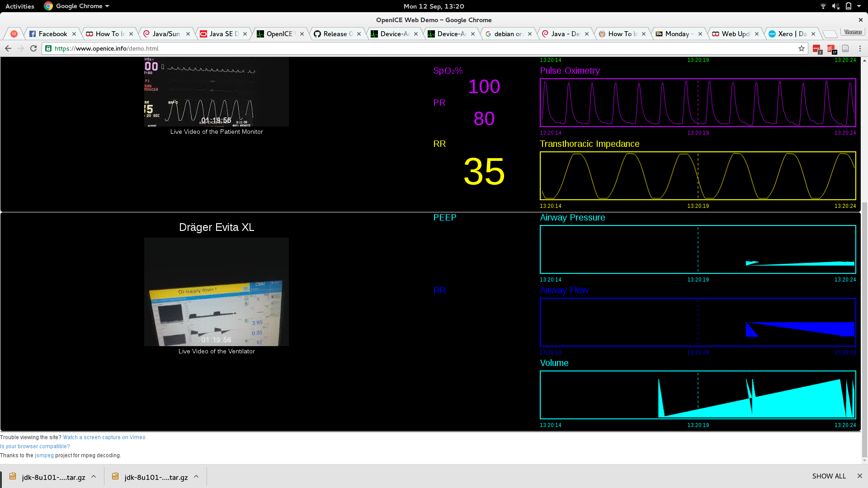Open the jsmpeg project link
868x488 pixels.
(44, 455)
